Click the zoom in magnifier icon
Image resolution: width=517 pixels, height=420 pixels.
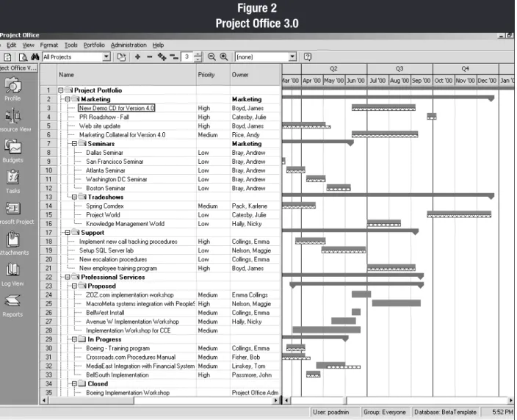(224, 57)
